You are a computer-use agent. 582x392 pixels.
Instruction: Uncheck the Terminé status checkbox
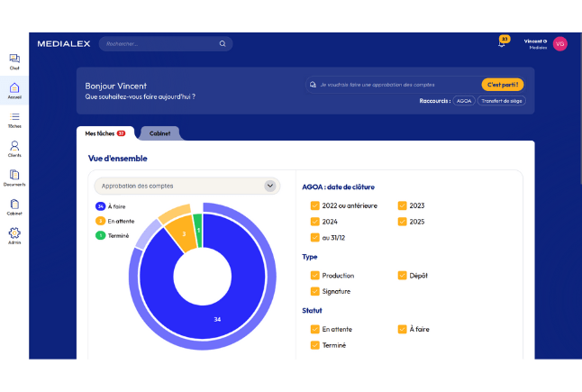click(x=314, y=345)
